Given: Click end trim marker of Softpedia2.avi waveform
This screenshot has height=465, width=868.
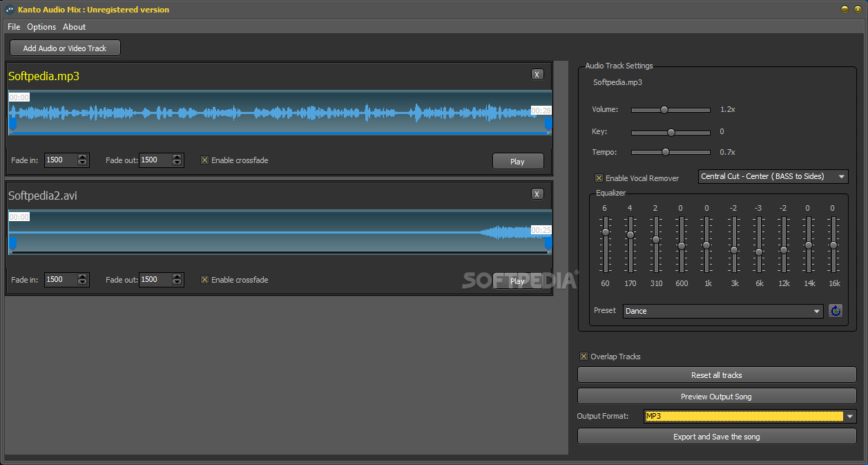Looking at the screenshot, I should 548,244.
